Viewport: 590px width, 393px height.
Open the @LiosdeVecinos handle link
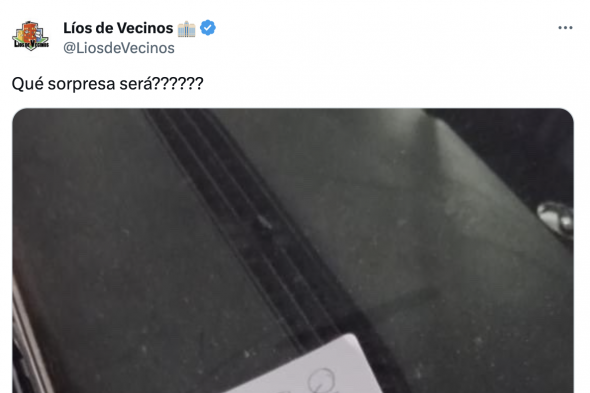(x=119, y=48)
